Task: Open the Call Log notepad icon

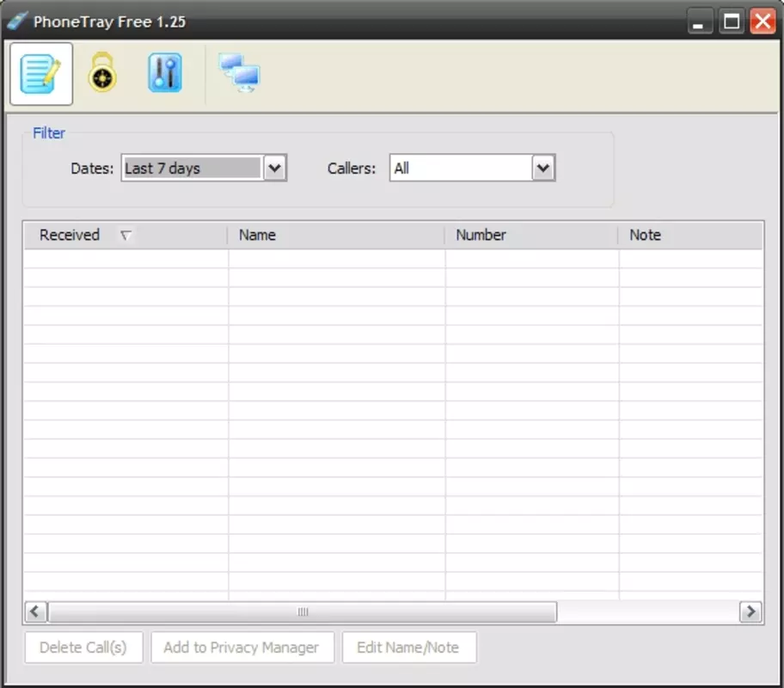Action: (41, 74)
